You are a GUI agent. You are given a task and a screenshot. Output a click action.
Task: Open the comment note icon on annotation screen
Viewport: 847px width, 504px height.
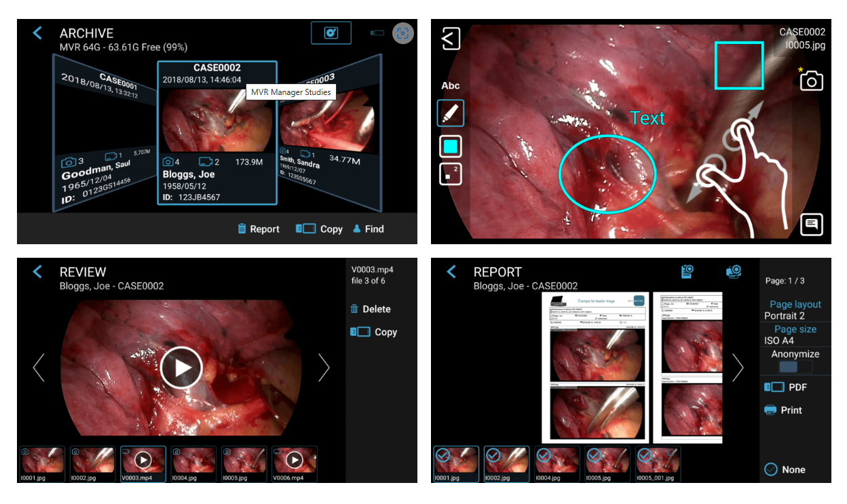811,224
